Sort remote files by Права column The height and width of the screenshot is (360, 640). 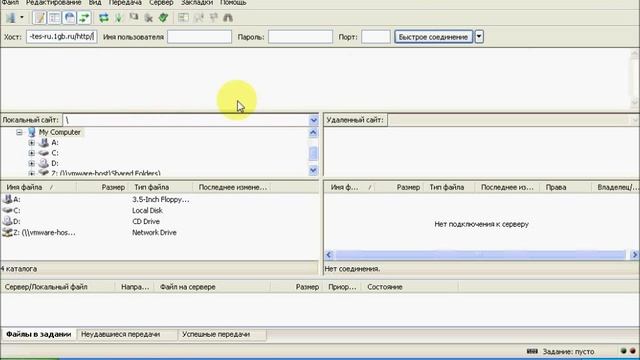click(565, 187)
